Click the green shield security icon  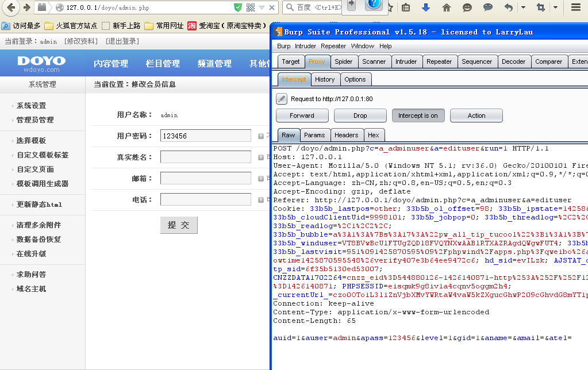238,7
